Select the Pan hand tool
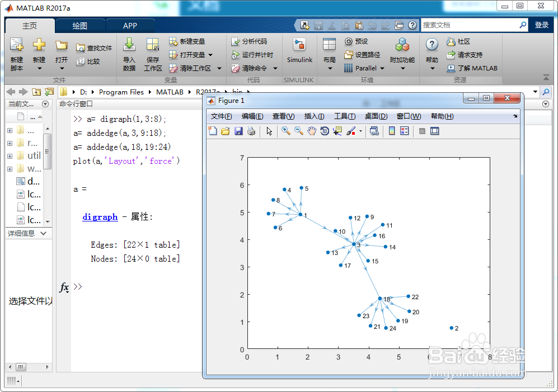558x392 pixels. [x=311, y=131]
